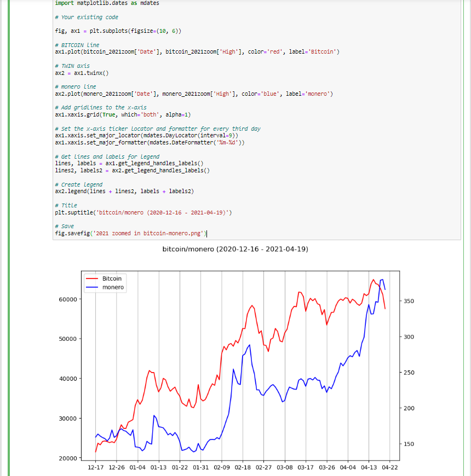Click the ax1.plot bitcoin_2021zoom code line
Viewport: 471px width, 476px height.
click(x=197, y=52)
